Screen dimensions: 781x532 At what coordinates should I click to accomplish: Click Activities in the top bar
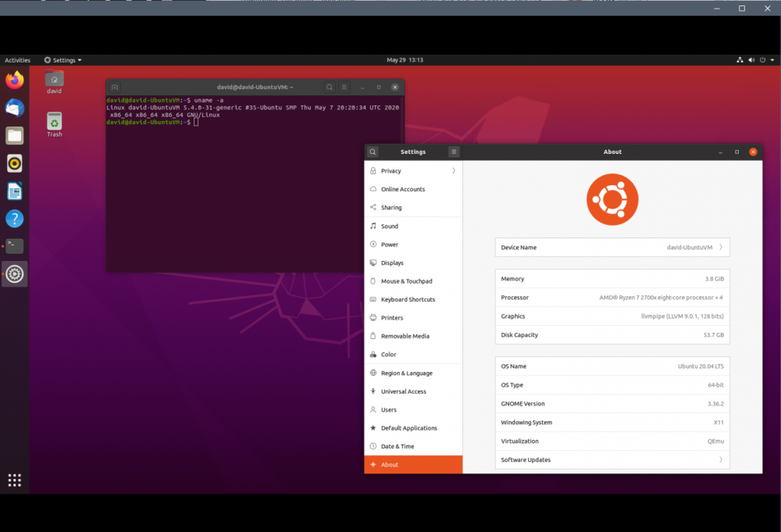17,60
